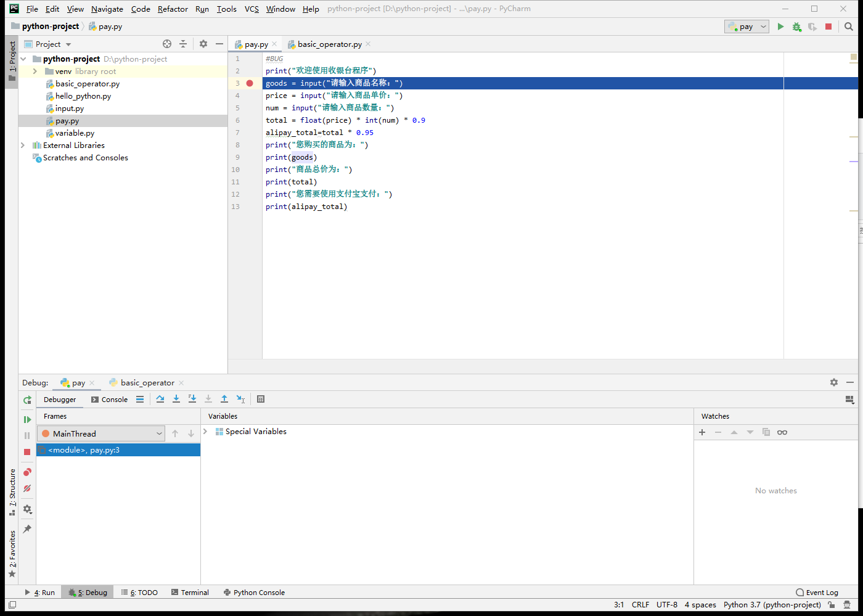Viewport: 863px width, 616px height.
Task: Rerun the pay debug session
Action: click(x=27, y=400)
